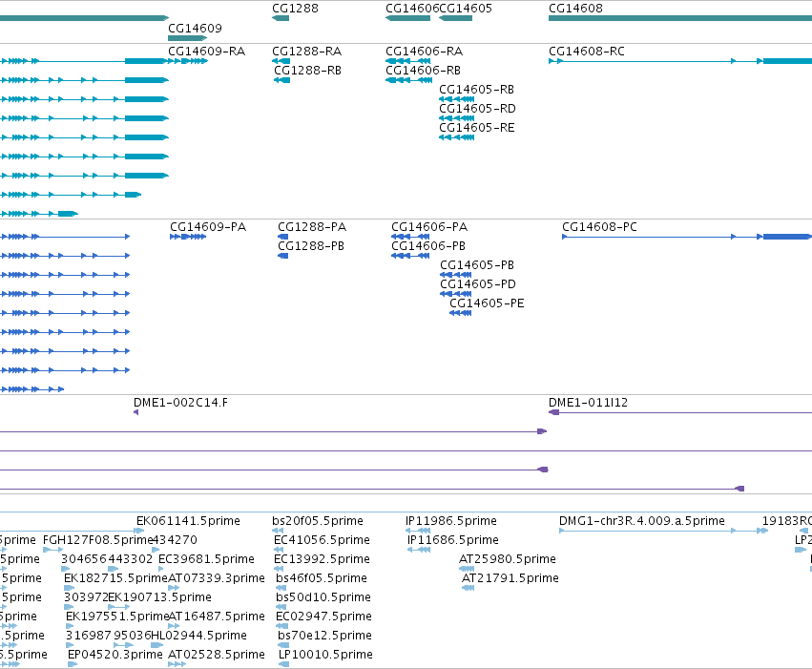Click the CG14606-PB protein label

pyautogui.click(x=428, y=246)
